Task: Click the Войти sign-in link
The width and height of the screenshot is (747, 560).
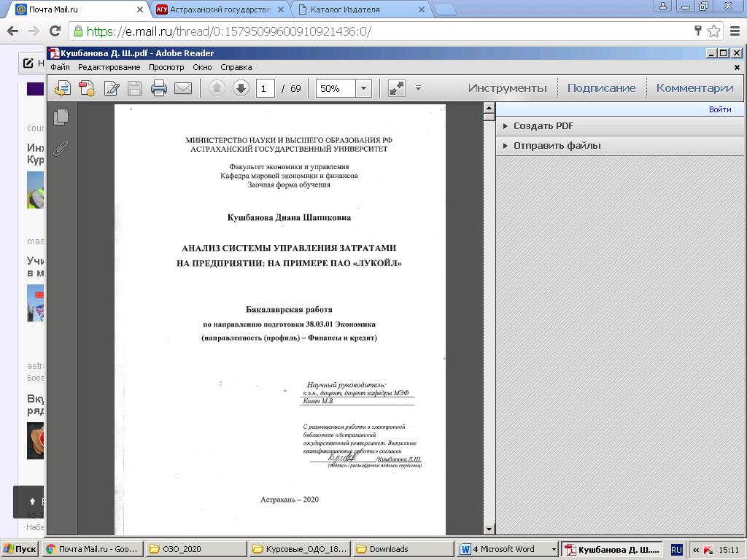Action: pyautogui.click(x=720, y=109)
